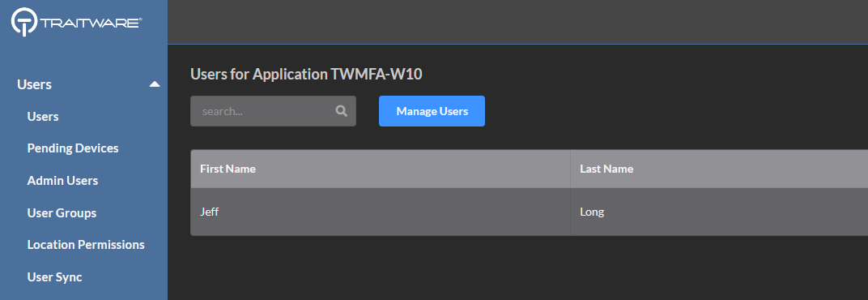Click the TraitWare logo icon
The image size is (868, 300).
[x=23, y=22]
